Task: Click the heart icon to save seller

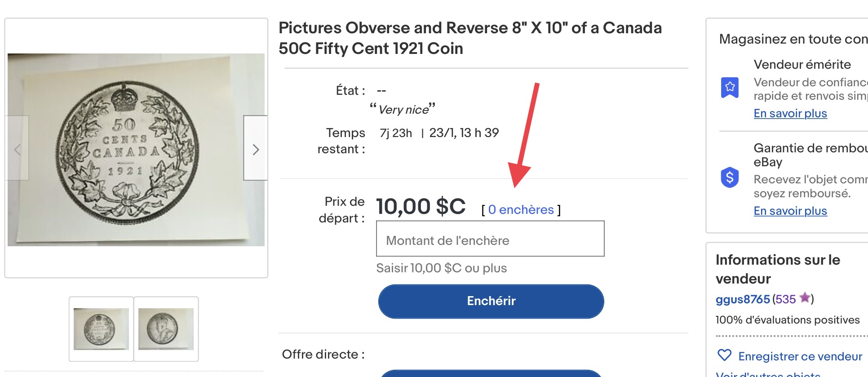Action: (724, 355)
